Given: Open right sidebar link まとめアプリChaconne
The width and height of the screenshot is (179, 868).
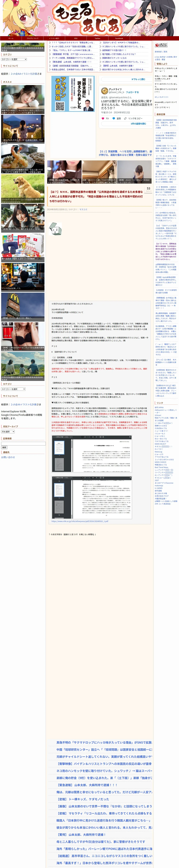Looking at the screenshot, I should pos(164,483).
